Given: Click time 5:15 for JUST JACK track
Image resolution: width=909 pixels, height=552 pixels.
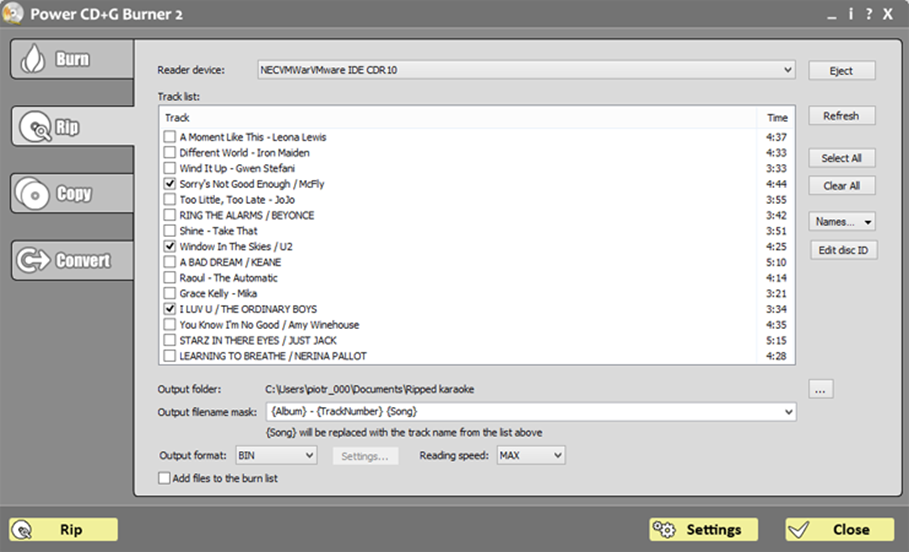Looking at the screenshot, I should pyautogui.click(x=776, y=340).
